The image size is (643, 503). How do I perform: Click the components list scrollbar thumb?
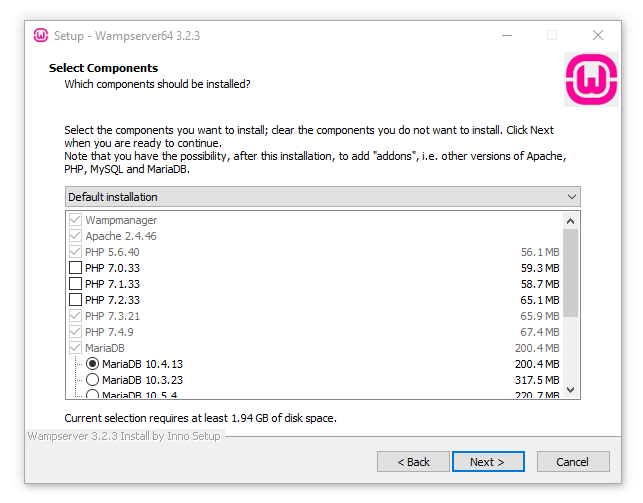570,273
